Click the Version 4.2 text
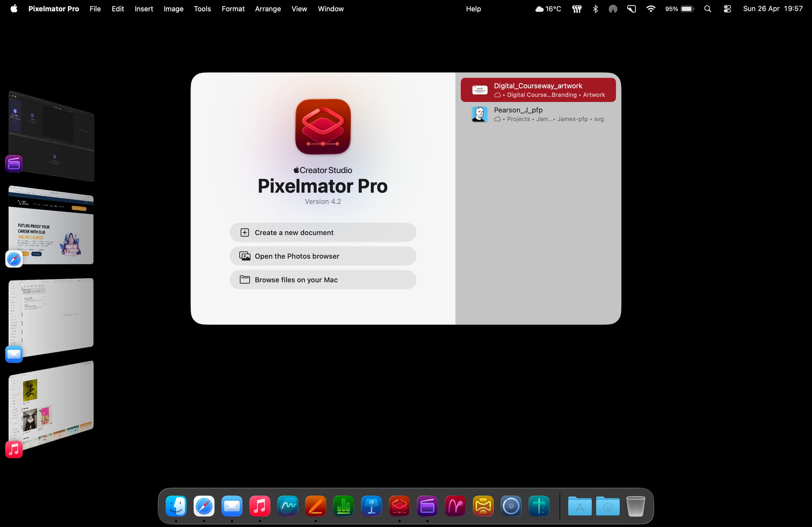 (x=323, y=202)
